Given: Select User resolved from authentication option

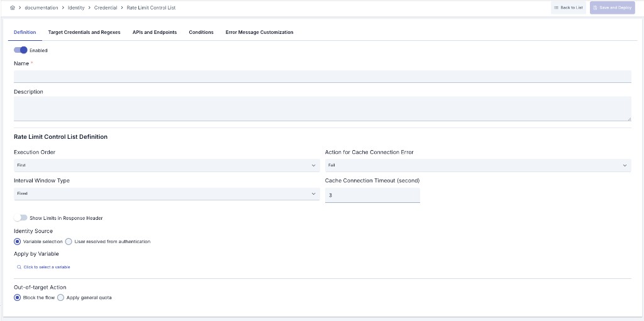Looking at the screenshot, I should [69, 241].
